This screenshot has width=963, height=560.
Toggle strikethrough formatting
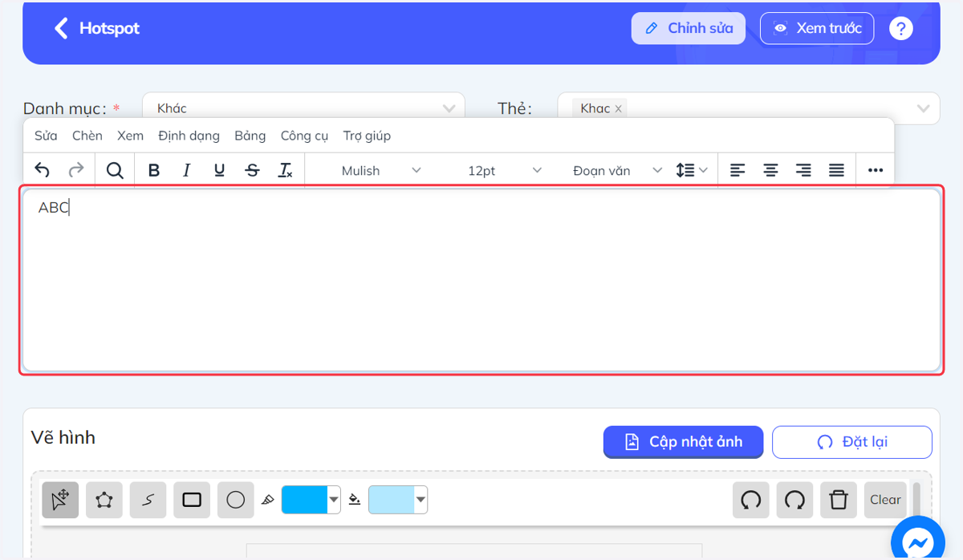coord(252,170)
